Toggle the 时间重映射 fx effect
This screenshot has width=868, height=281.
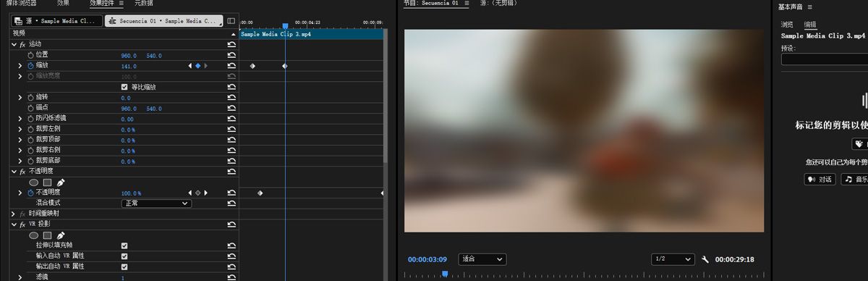coord(22,214)
